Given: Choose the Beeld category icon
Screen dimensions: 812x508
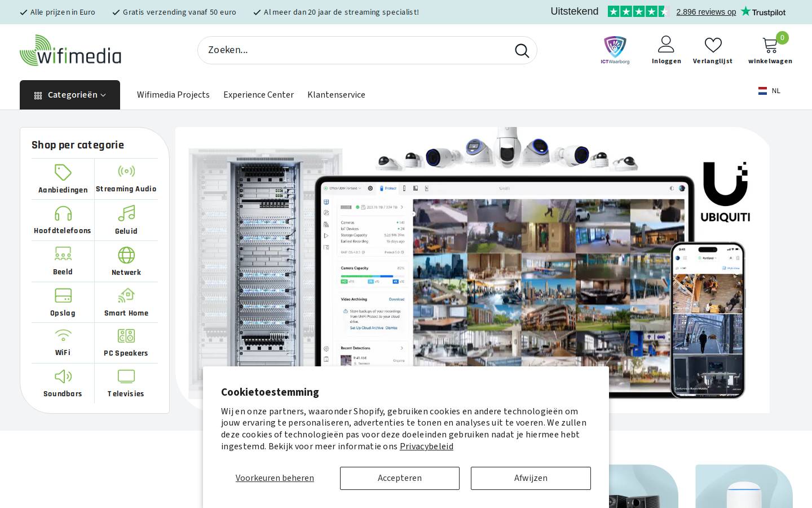Looking at the screenshot, I should point(63,254).
